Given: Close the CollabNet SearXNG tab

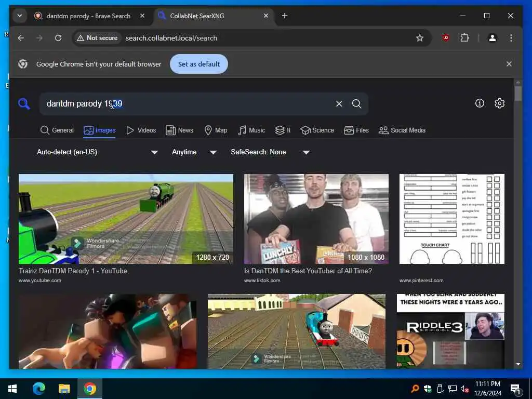Looking at the screenshot, I should [266, 16].
